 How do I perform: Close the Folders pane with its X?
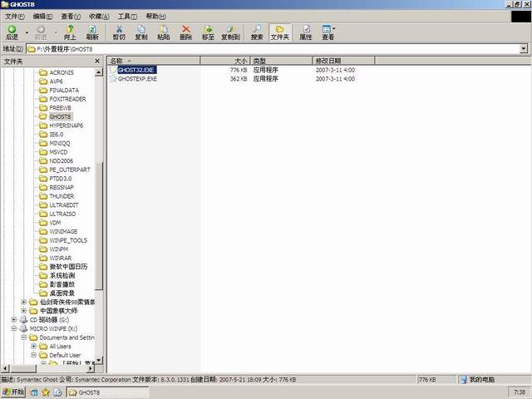101,61
